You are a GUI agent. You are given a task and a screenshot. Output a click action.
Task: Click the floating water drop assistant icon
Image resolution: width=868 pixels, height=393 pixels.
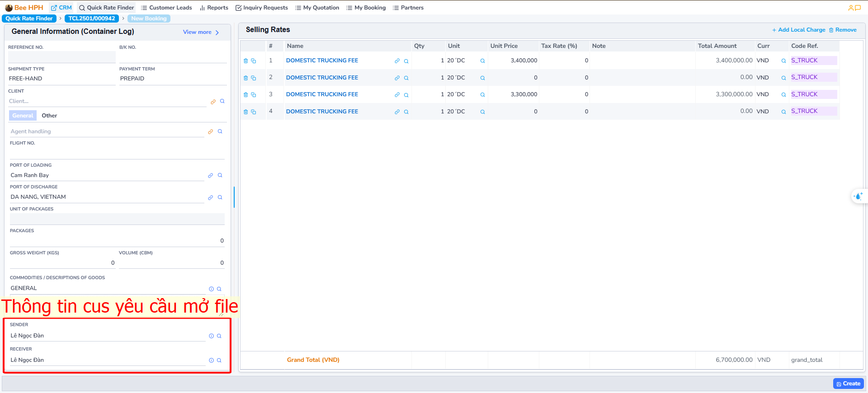click(x=858, y=196)
